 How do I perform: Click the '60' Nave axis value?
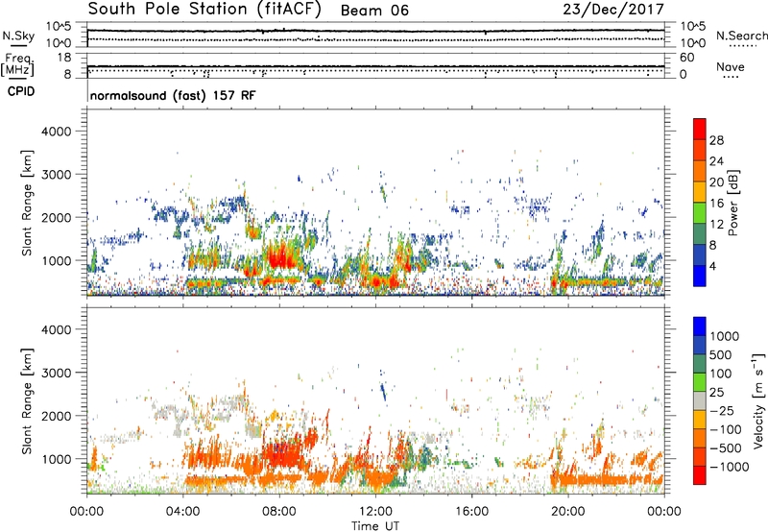[686, 58]
